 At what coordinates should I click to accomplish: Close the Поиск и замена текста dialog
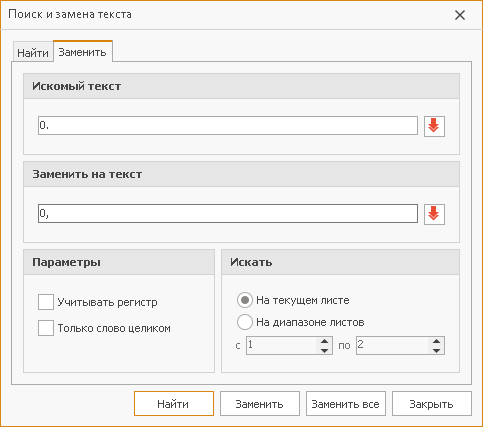click(460, 15)
